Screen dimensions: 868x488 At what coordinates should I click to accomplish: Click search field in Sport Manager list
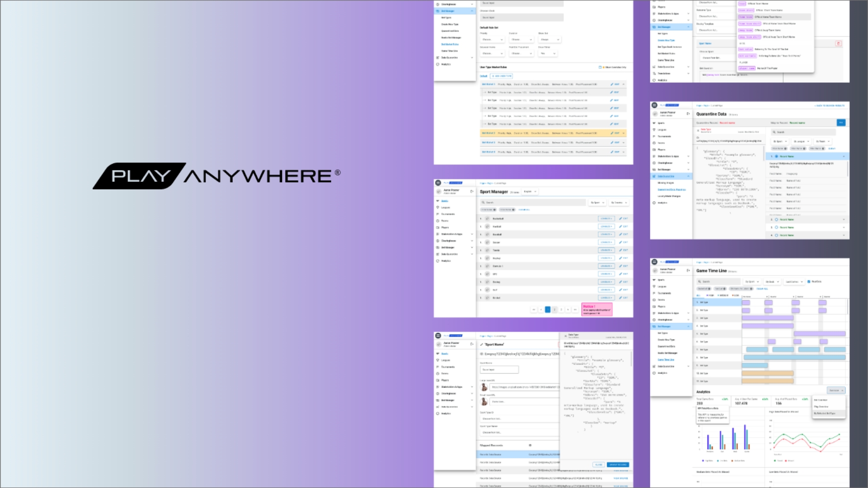pyautogui.click(x=533, y=203)
